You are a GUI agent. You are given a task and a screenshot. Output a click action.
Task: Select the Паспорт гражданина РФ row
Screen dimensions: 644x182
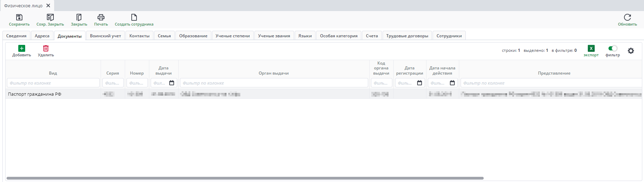pyautogui.click(x=34, y=94)
